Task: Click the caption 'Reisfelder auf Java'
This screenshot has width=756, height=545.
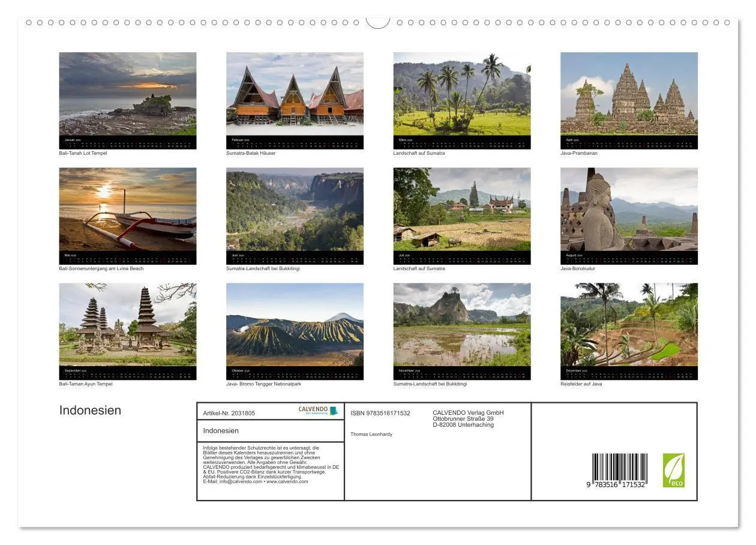Action: (x=581, y=384)
